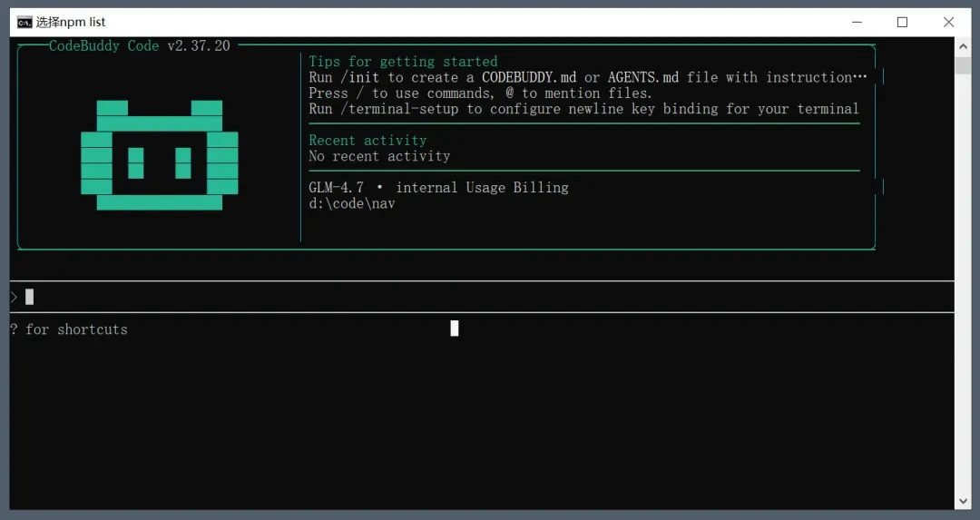Click the 'Tips for getting started' heading
The width and height of the screenshot is (980, 520).
click(403, 61)
